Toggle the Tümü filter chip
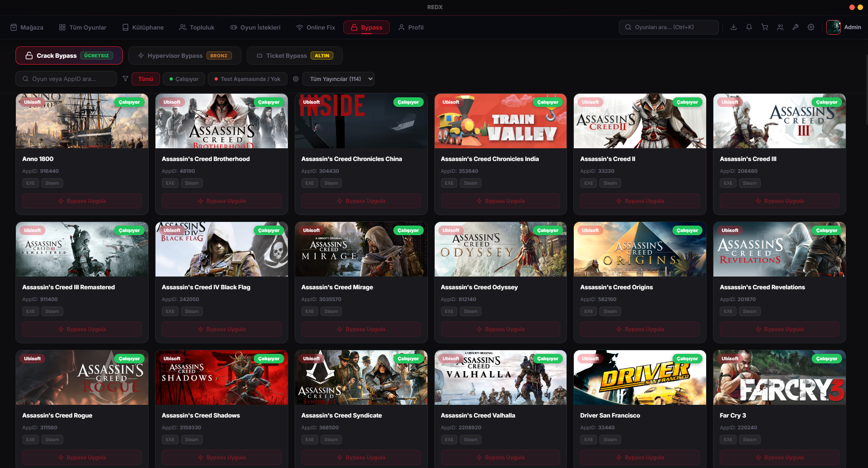The image size is (868, 468). click(x=146, y=79)
